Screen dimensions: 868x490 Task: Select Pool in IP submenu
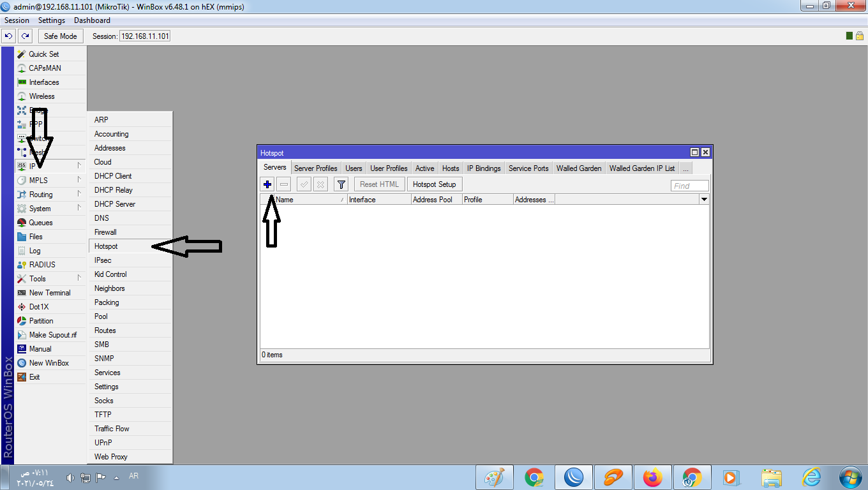130,316
